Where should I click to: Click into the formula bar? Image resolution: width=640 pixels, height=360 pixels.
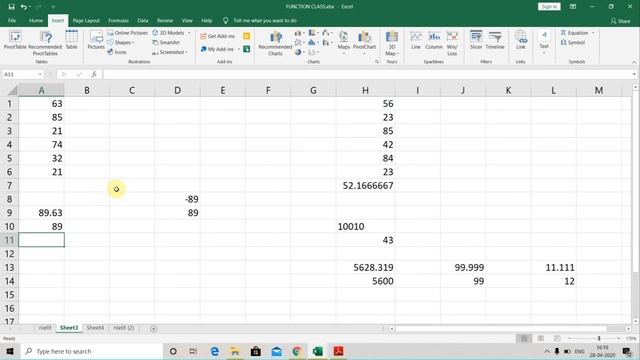367,74
